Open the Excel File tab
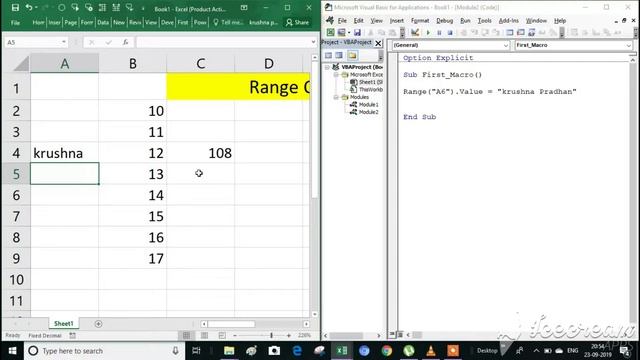Viewport: 640px width, 360px height. click(x=16, y=22)
